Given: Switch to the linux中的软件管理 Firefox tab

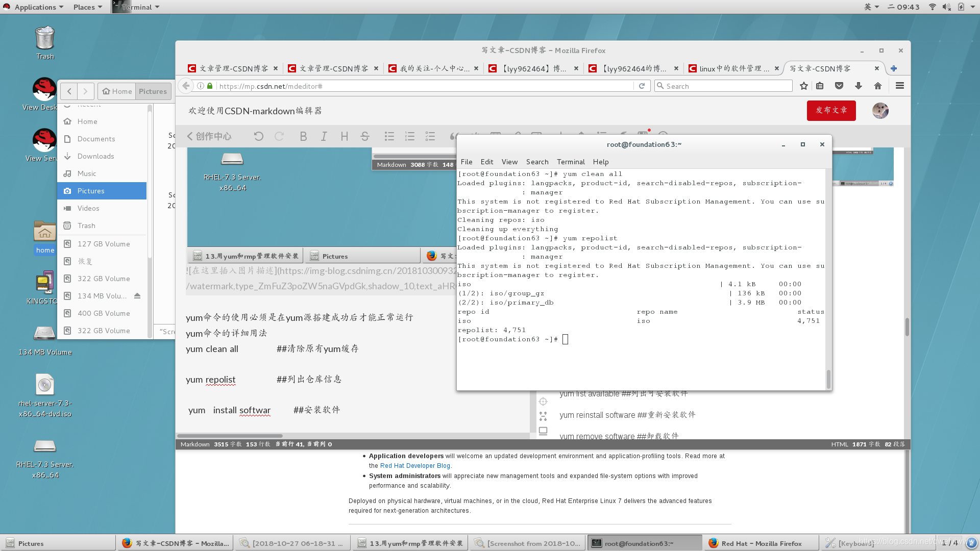Looking at the screenshot, I should click(734, 68).
